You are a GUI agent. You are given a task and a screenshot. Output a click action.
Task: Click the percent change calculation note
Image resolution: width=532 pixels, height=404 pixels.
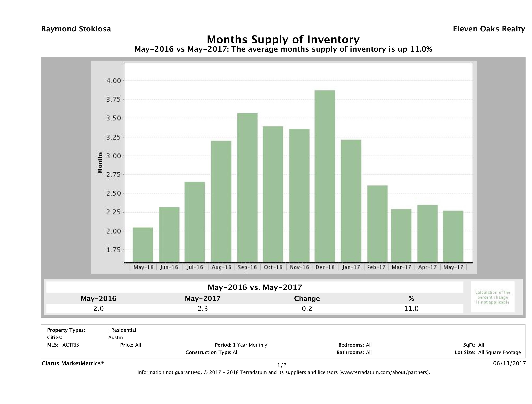pos(493,297)
